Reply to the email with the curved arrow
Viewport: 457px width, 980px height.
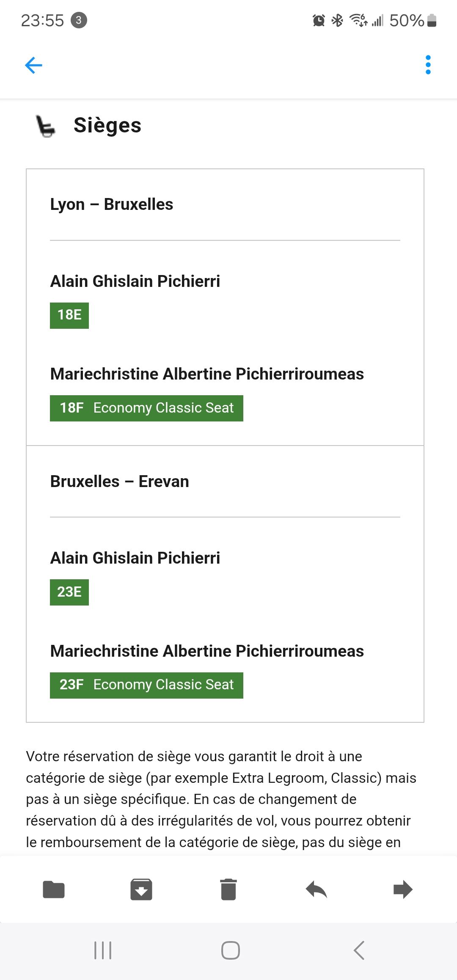click(316, 889)
